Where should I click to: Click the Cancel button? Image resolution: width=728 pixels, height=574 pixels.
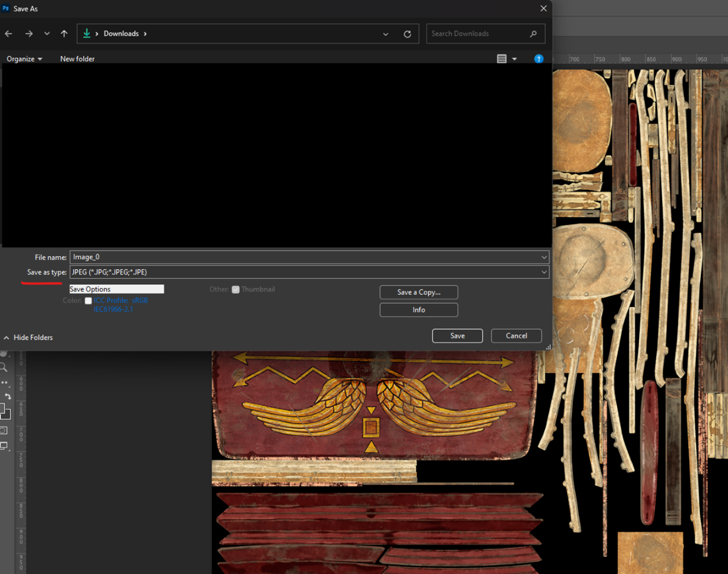coord(516,336)
